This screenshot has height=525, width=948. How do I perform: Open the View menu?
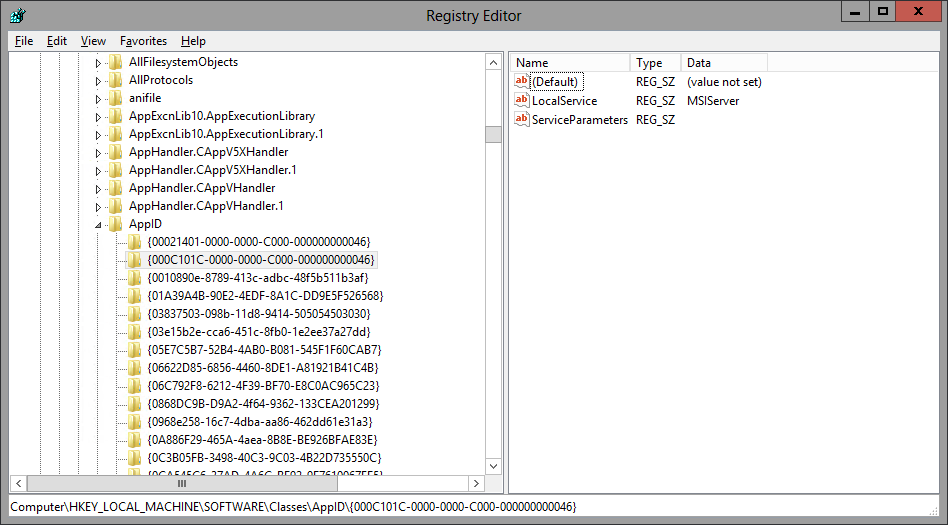point(93,41)
